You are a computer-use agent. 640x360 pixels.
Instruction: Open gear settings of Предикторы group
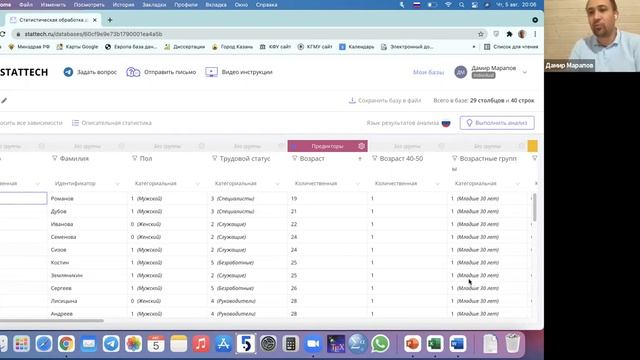(x=361, y=146)
